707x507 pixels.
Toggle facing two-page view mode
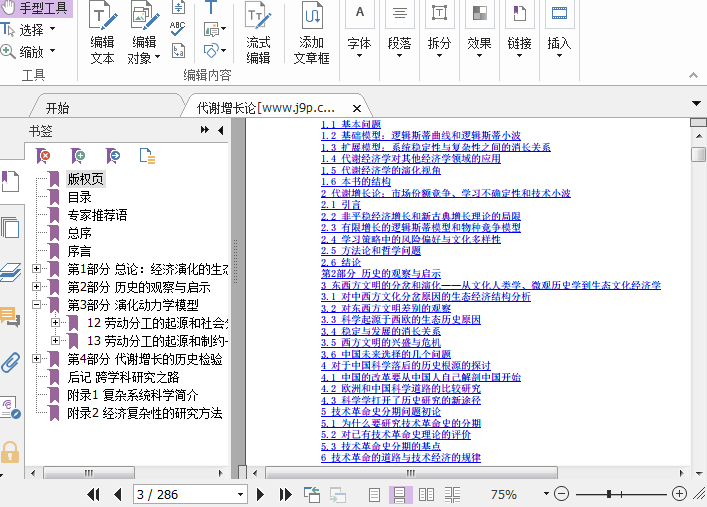[x=427, y=494]
